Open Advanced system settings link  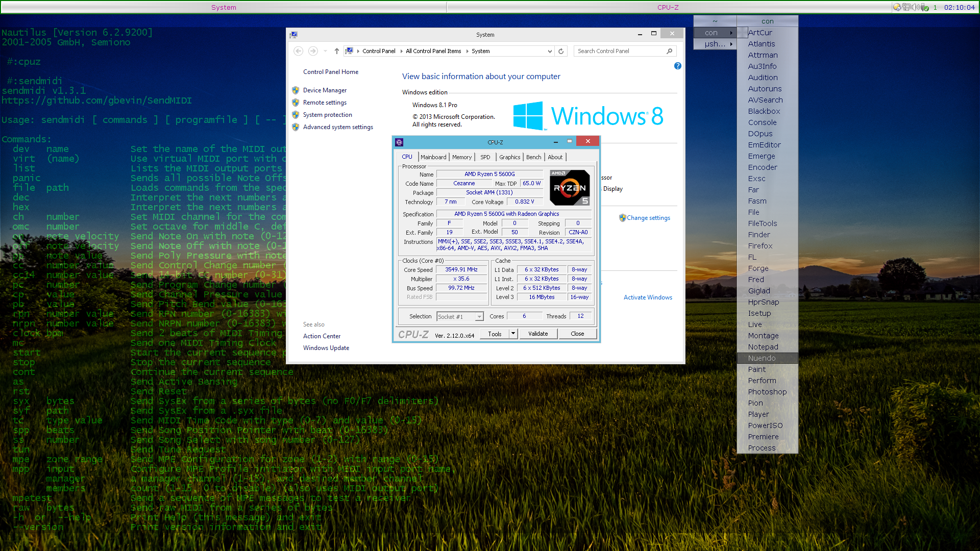(x=338, y=127)
